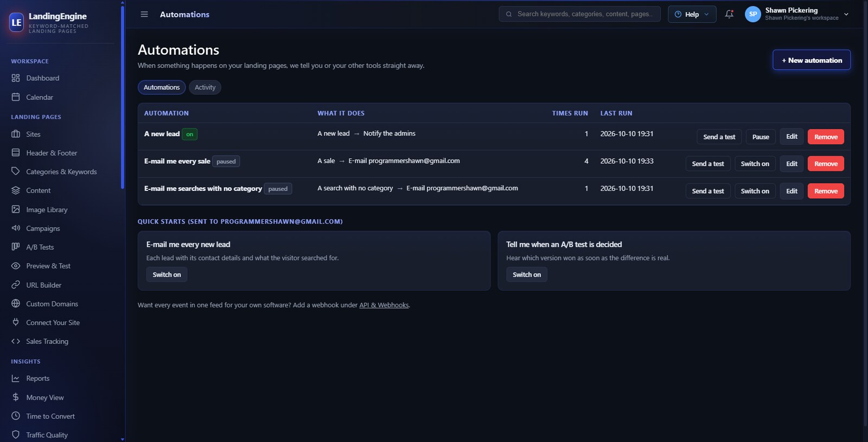Image resolution: width=868 pixels, height=442 pixels.
Task: Open Dashboard from the sidebar icon
Action: click(16, 78)
